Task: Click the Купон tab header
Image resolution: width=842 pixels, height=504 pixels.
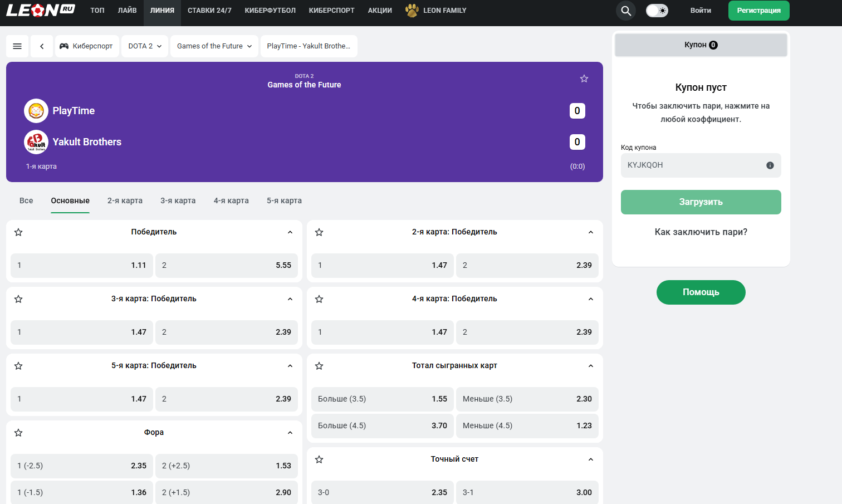Action: pyautogui.click(x=701, y=45)
